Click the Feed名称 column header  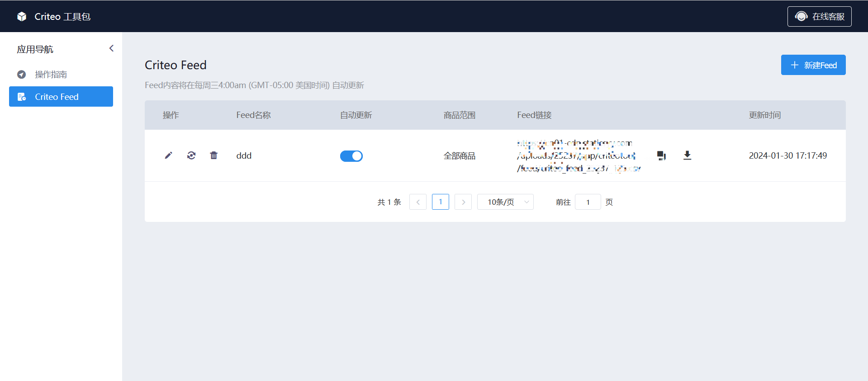coord(253,115)
